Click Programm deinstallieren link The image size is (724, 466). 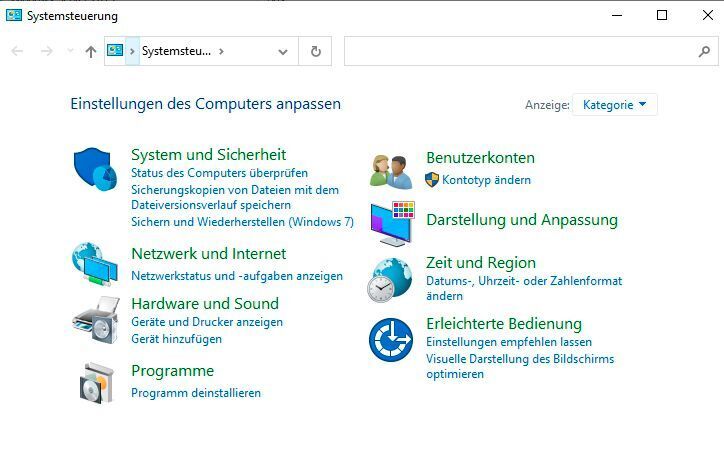point(196,393)
